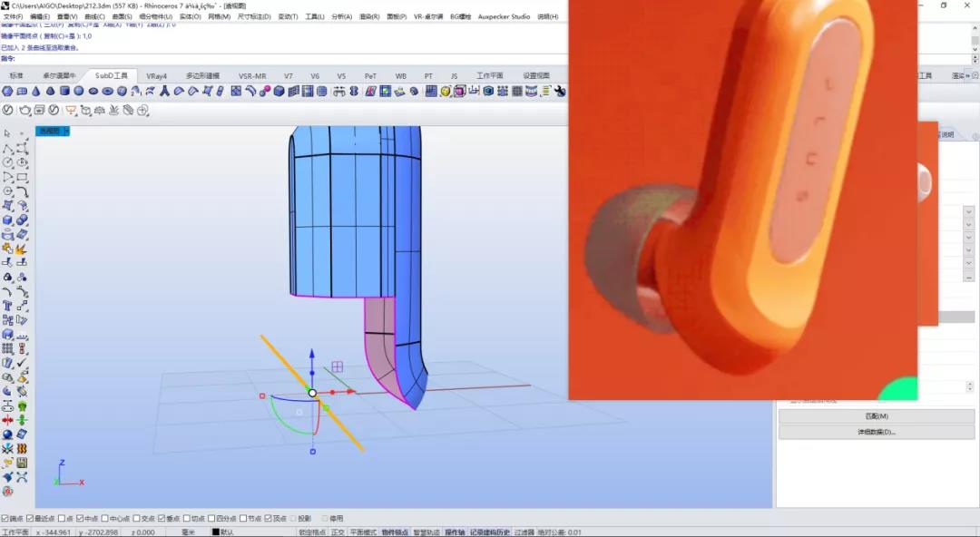
Task: Toggle 智慧轨迹 in status bar
Action: (x=426, y=532)
